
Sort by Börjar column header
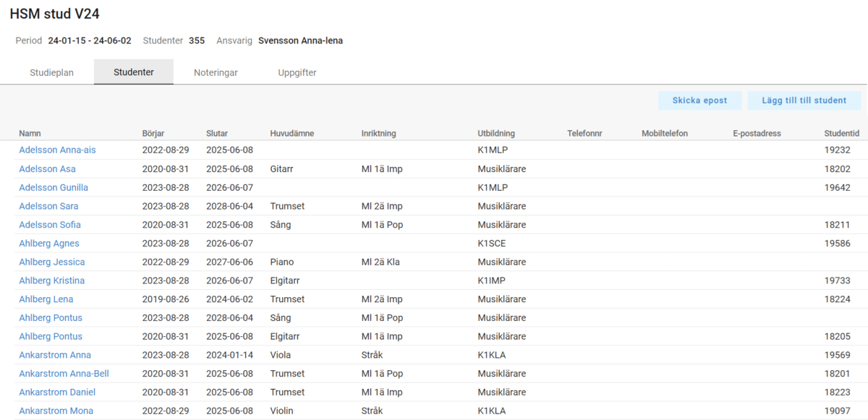153,134
